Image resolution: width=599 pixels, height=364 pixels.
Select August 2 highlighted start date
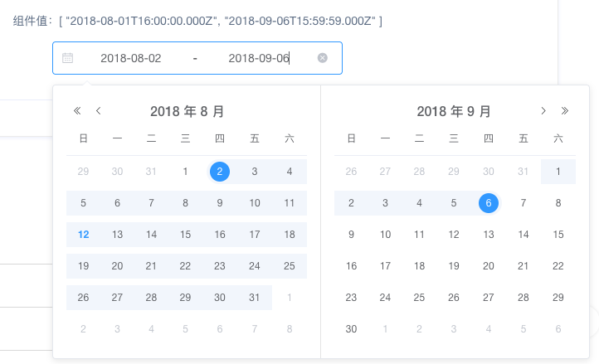pos(220,172)
